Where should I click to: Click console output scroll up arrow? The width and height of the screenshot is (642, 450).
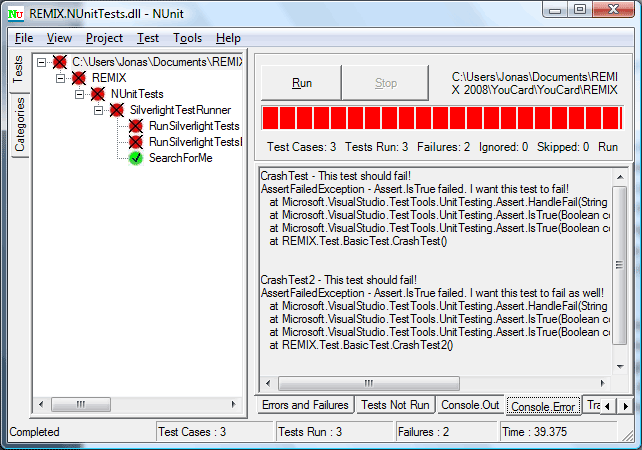[x=620, y=177]
